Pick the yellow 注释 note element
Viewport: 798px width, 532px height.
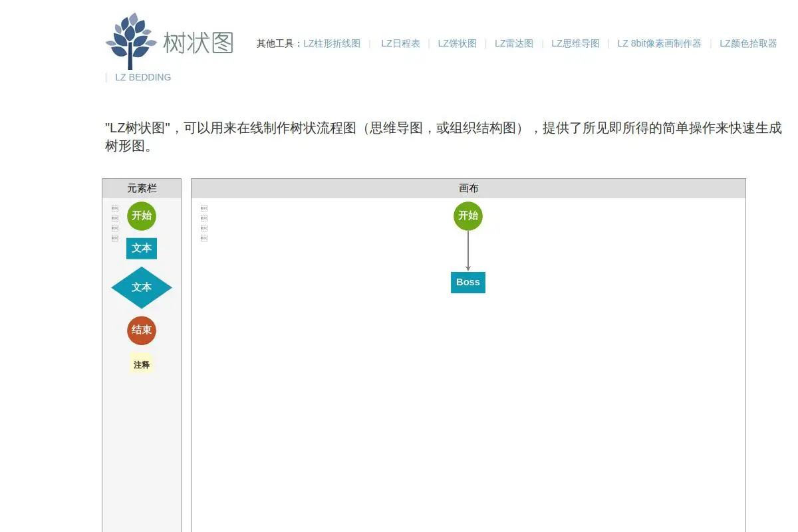pyautogui.click(x=142, y=364)
